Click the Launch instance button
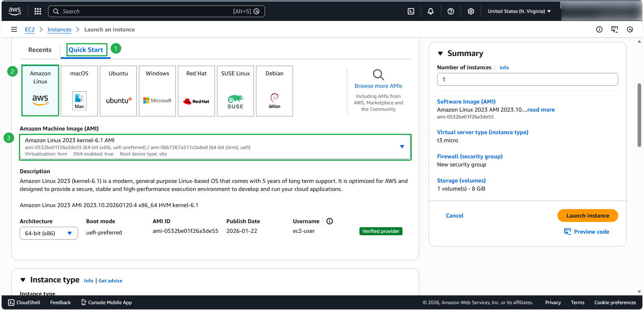The image size is (644, 311). pos(588,216)
